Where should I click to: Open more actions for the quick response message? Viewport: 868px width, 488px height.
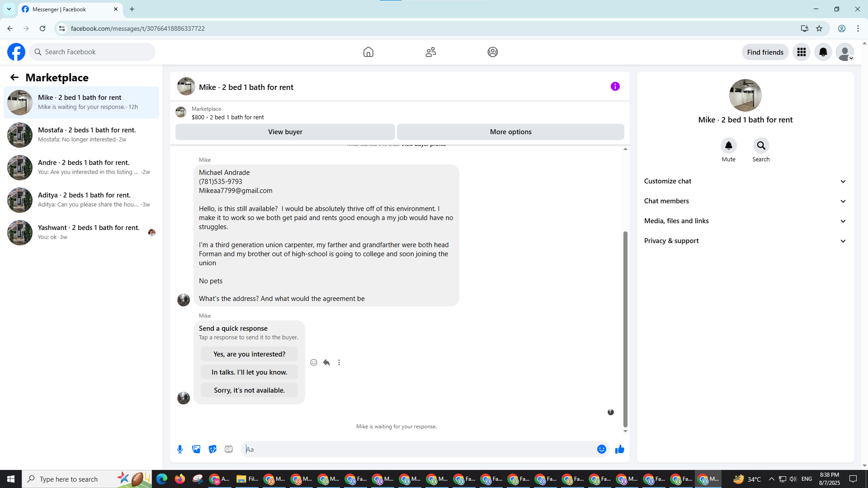339,362
